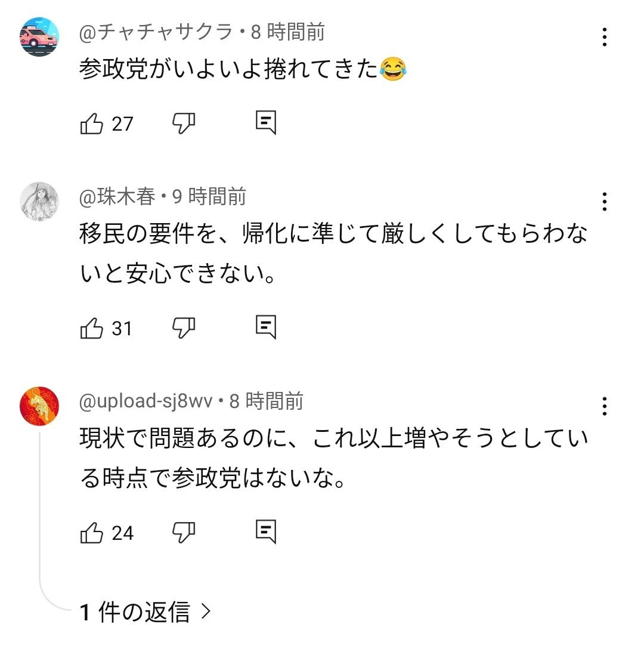Visit the @珠木春 channel username
The image size is (644, 652).
(117, 196)
